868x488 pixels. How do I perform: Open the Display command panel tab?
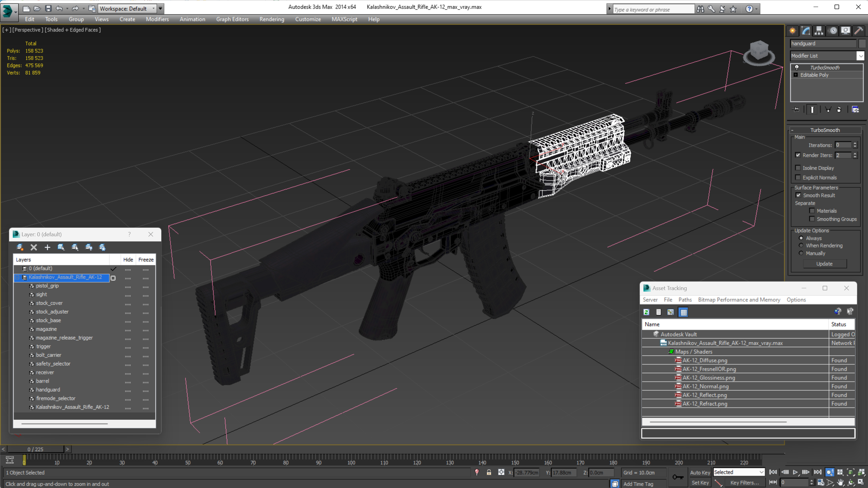point(846,31)
